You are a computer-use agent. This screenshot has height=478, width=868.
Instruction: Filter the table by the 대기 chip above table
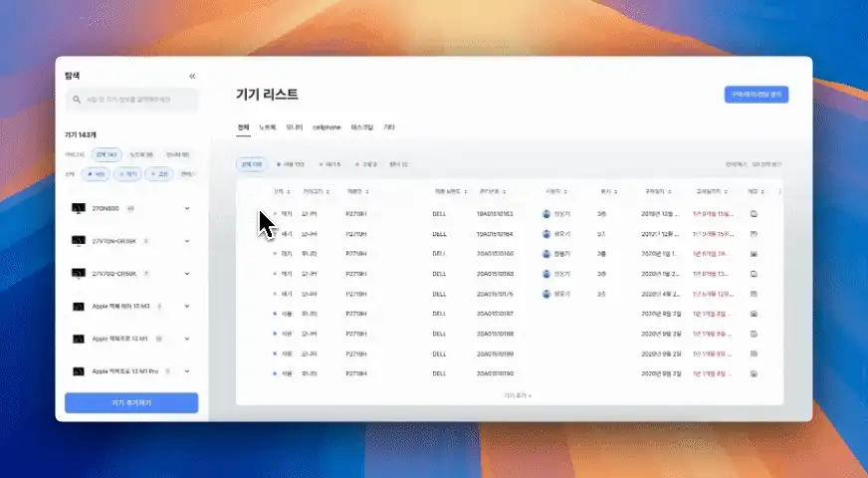pos(329,164)
